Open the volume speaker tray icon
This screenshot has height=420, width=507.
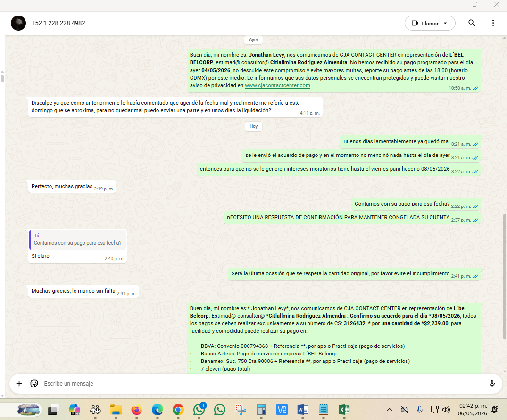tap(446, 410)
